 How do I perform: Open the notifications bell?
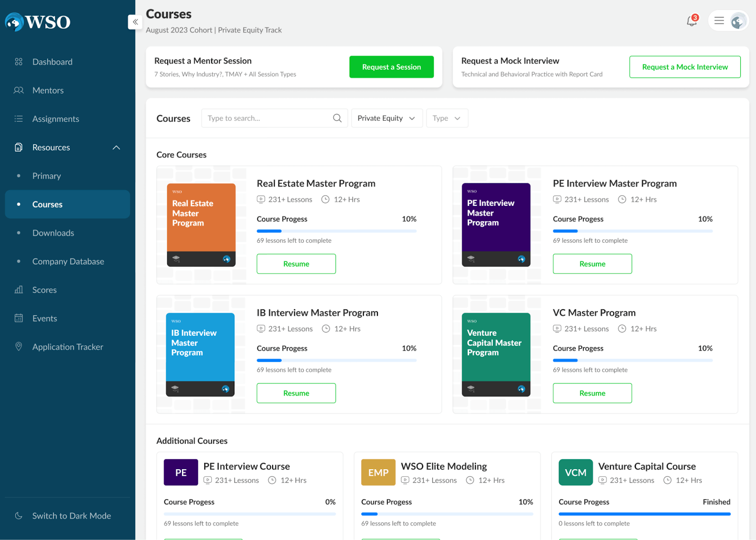click(692, 21)
